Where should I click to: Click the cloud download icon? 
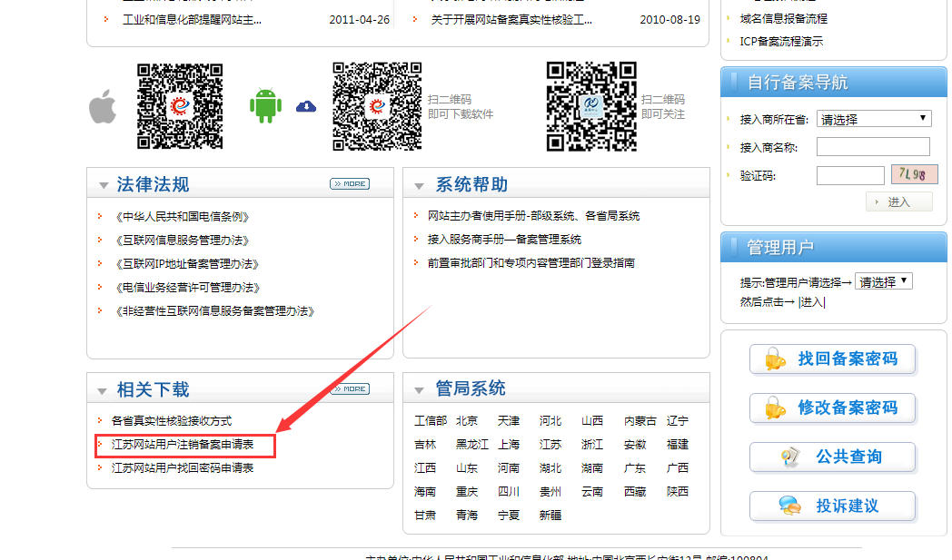pos(306,106)
